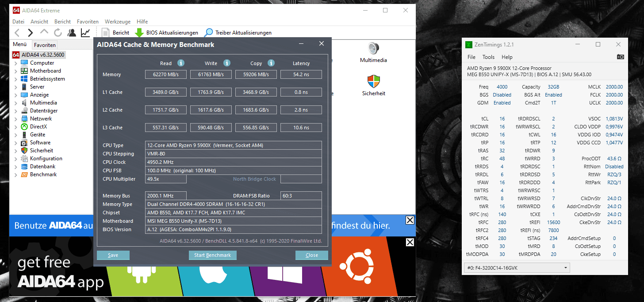644x302 pixels.
Task: Select Software in the tree
Action: pos(40,143)
